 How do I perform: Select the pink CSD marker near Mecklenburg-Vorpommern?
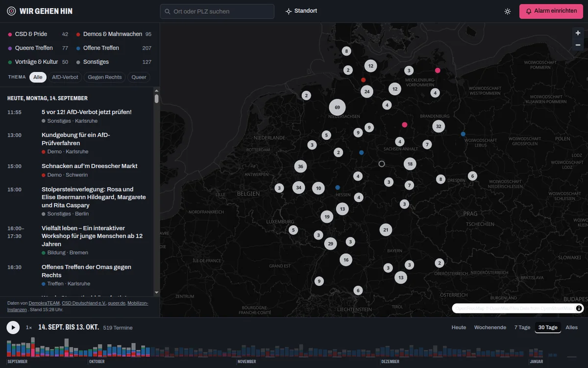[438, 71]
